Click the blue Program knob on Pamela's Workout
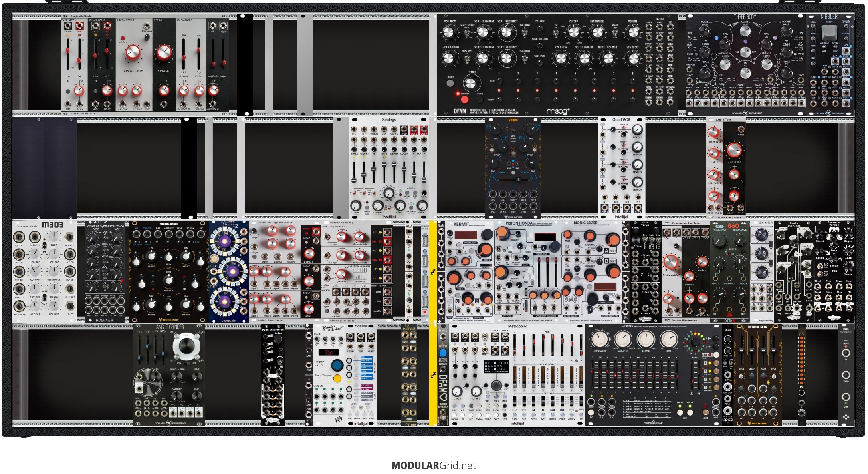Viewport: 868px width, 474px height. point(337,365)
